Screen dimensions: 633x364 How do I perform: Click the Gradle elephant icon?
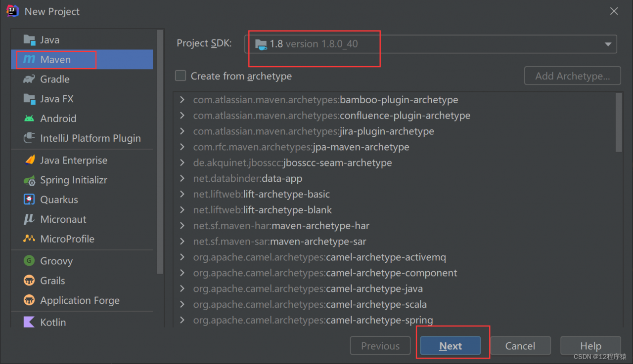29,79
